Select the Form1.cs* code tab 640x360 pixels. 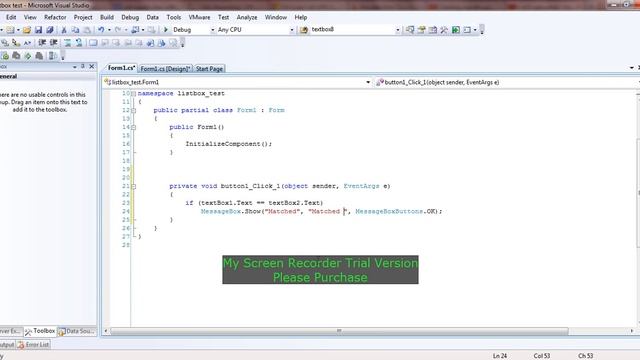point(121,68)
